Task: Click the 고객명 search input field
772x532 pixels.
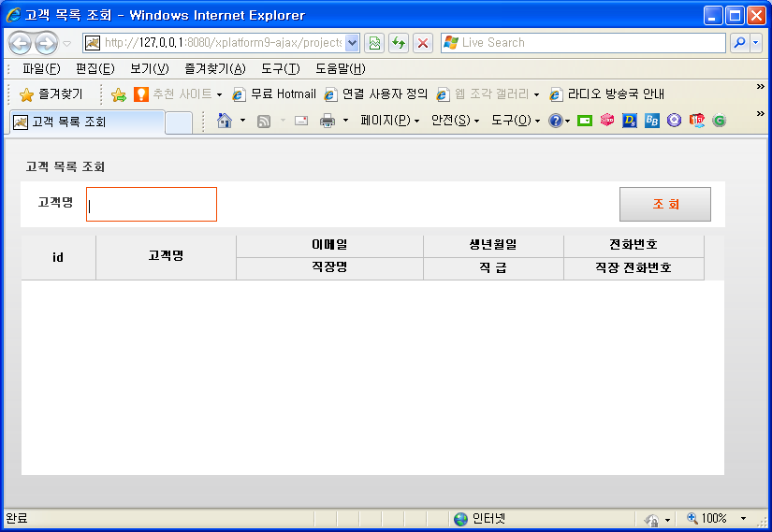Action: click(152, 204)
